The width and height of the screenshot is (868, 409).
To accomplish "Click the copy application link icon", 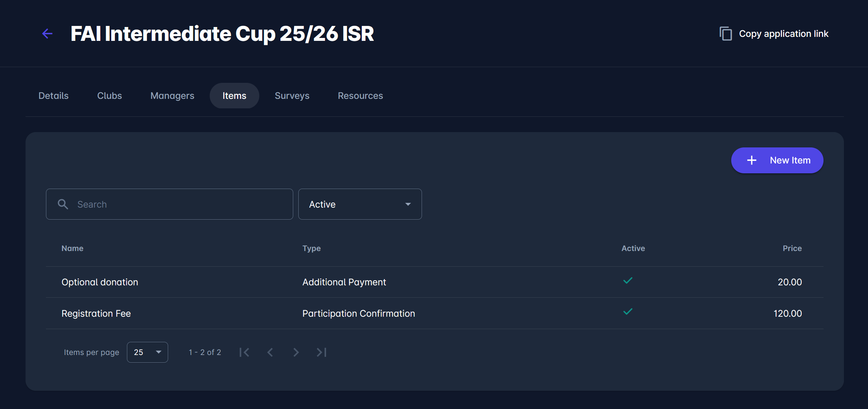I will pyautogui.click(x=725, y=34).
